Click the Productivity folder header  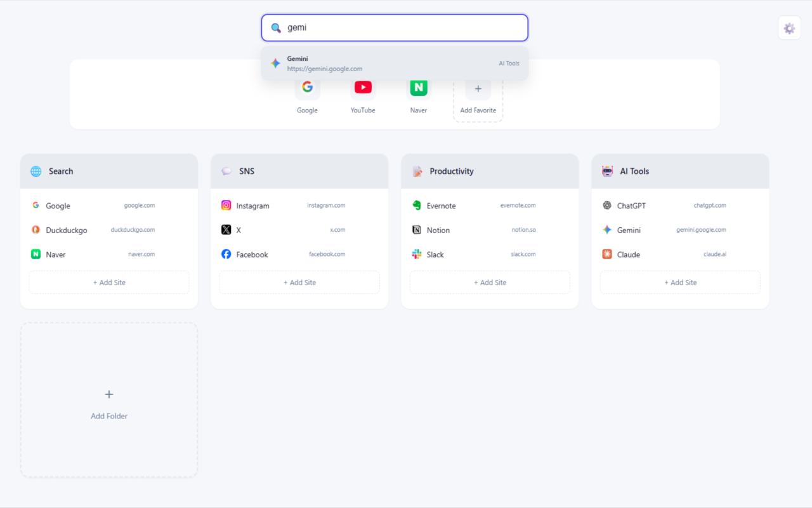490,171
